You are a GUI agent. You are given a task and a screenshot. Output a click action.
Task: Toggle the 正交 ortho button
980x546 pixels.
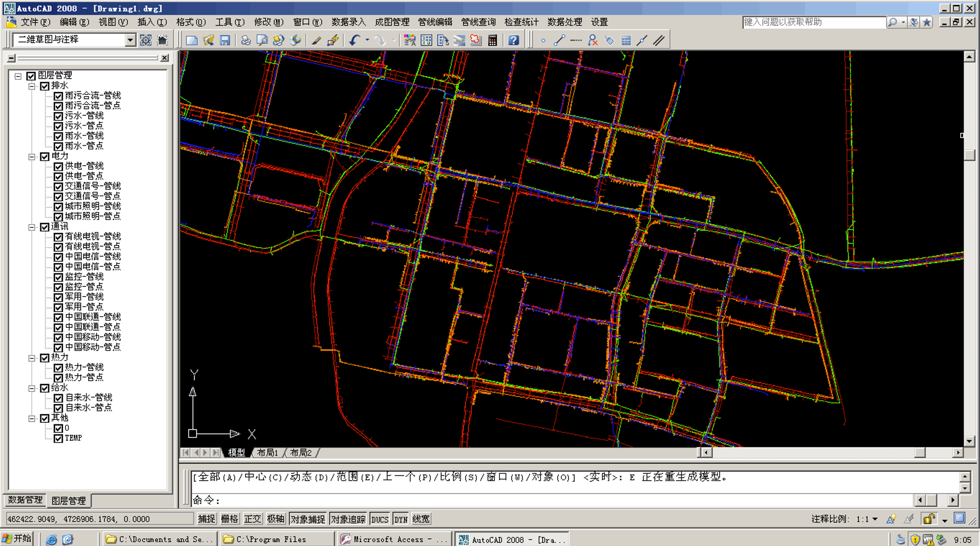click(252, 519)
